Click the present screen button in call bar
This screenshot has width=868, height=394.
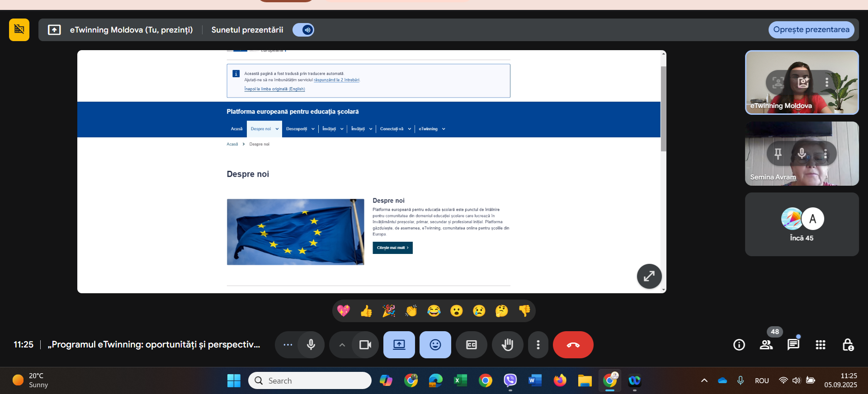(399, 345)
